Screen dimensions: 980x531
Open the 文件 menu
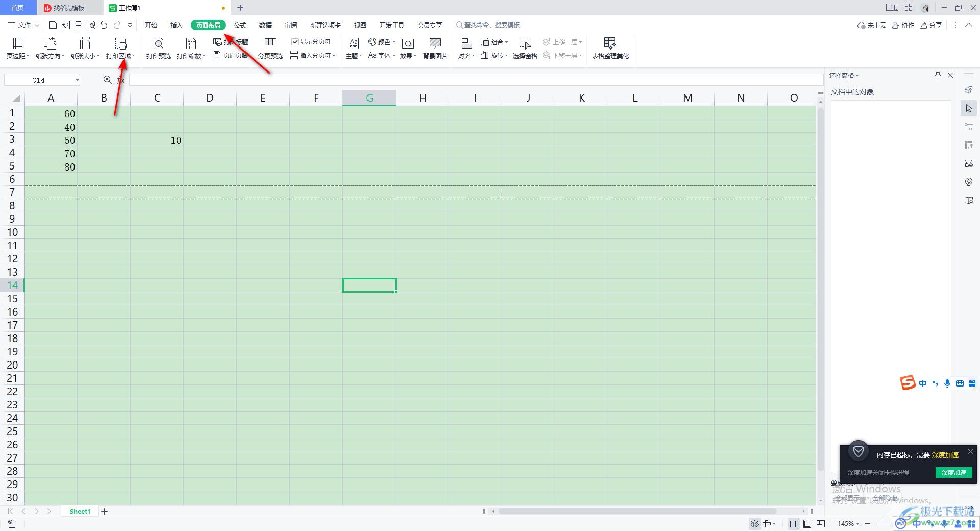click(24, 25)
